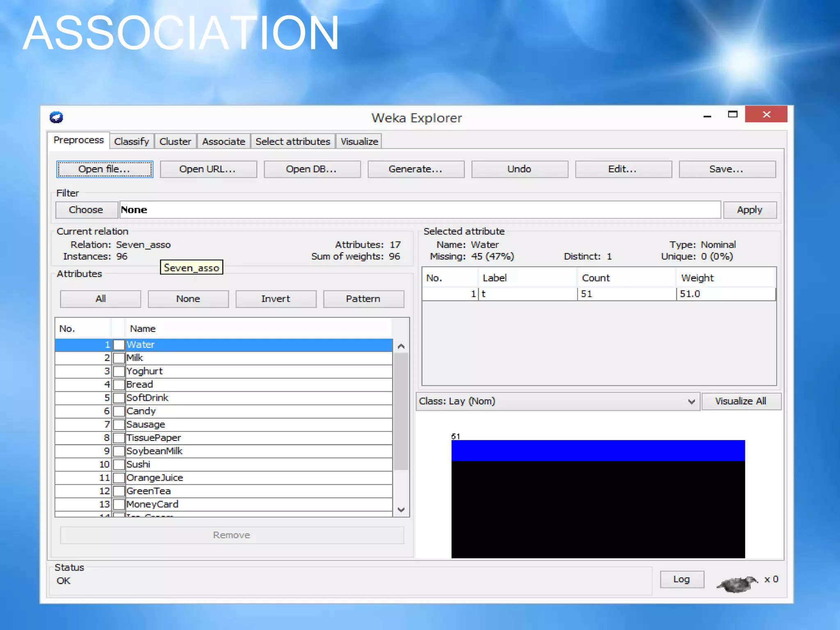Image resolution: width=840 pixels, height=630 pixels.
Task: Check the Milk attribute checkbox
Action: pyautogui.click(x=119, y=358)
